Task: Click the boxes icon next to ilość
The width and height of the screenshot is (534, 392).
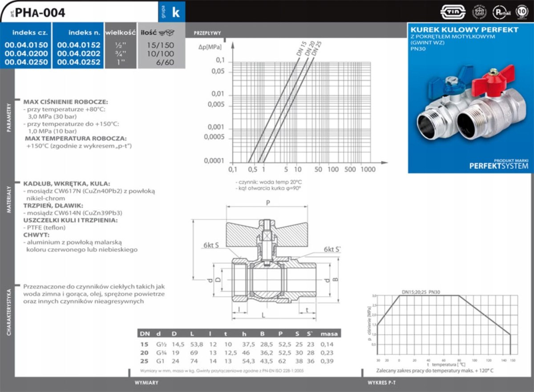Action: pos(169,32)
